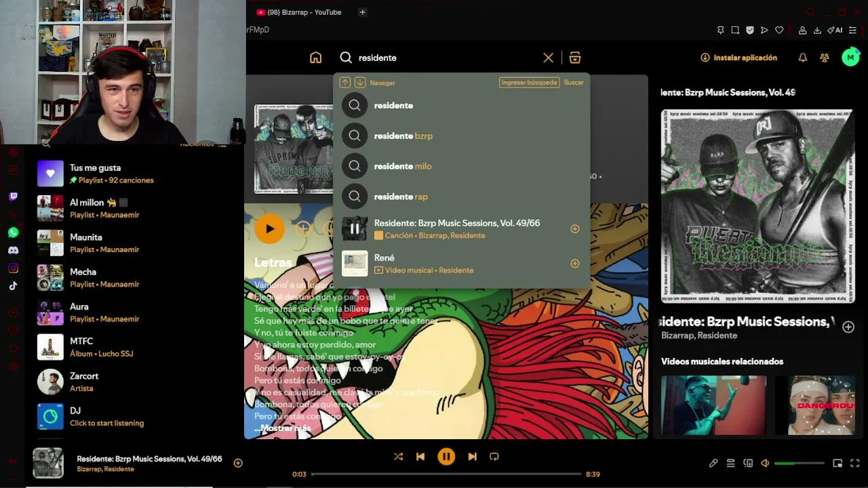Toggle the lyrics microphone icon
The width and height of the screenshot is (868, 488).
(x=713, y=464)
